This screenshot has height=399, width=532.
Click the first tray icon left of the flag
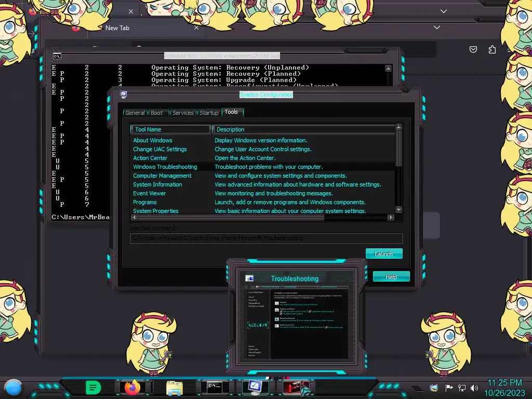click(433, 388)
